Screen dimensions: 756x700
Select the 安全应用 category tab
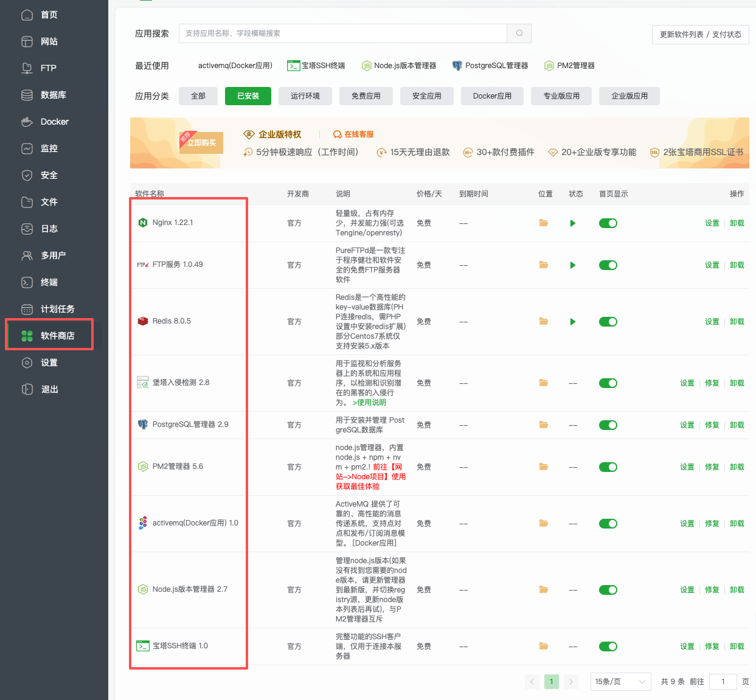coord(427,96)
